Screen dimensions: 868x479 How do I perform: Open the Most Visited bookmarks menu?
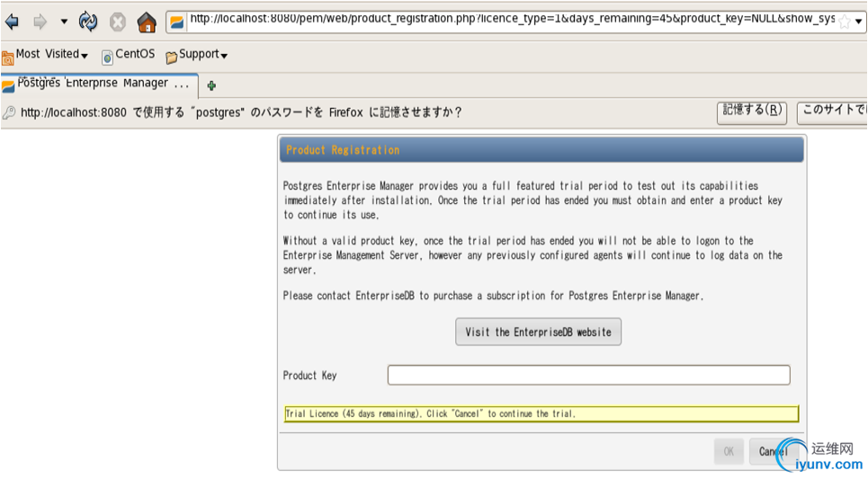click(45, 55)
